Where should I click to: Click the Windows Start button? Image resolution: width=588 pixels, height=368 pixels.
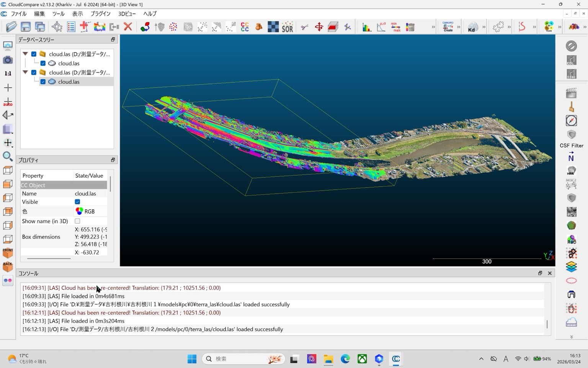coord(192,359)
